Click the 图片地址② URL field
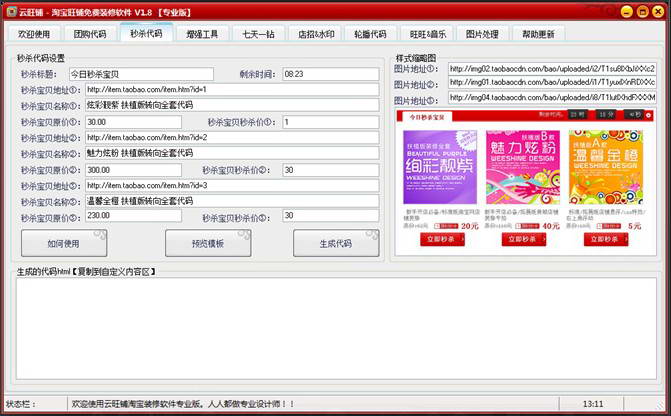671x416 pixels. click(552, 82)
